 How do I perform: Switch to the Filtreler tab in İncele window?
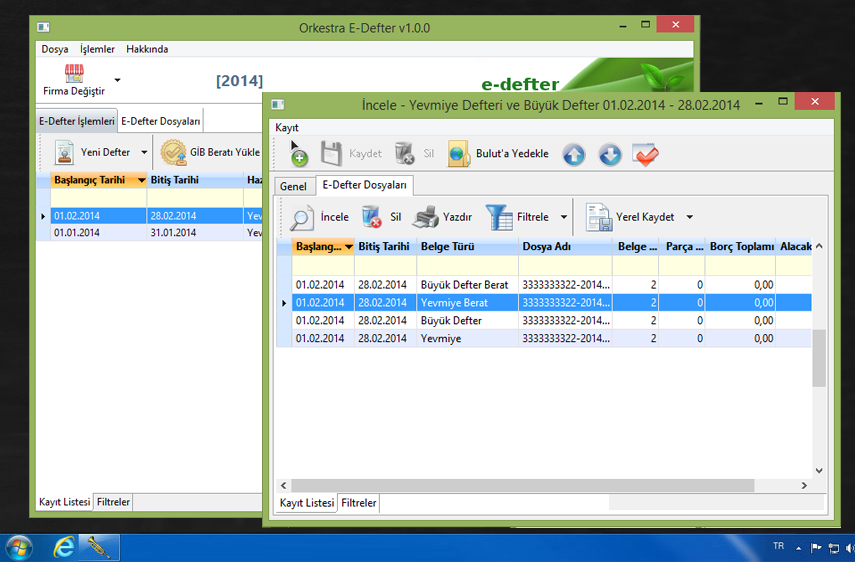(x=359, y=503)
